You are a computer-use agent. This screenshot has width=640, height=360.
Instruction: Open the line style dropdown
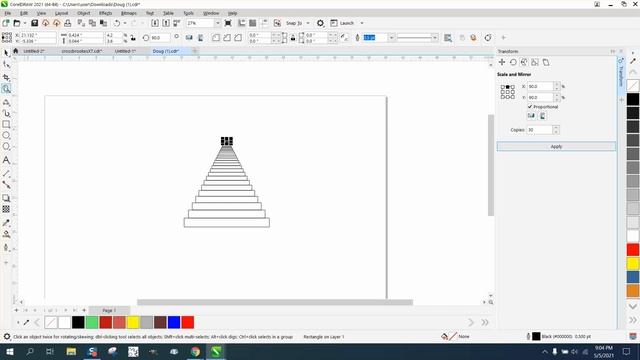coord(434,38)
